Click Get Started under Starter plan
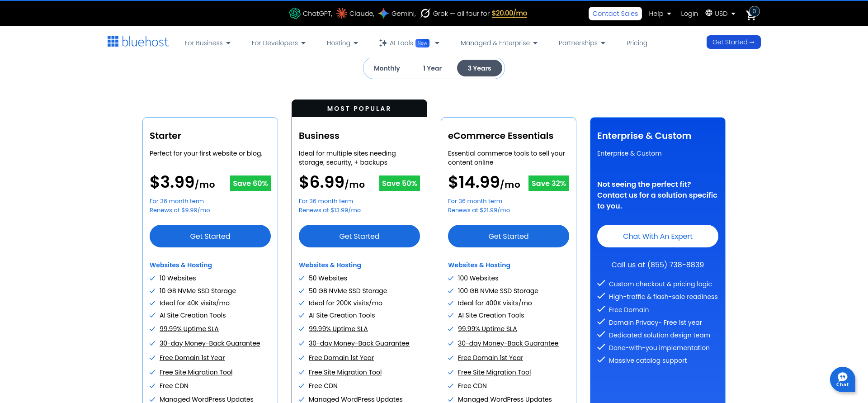The height and width of the screenshot is (403, 868). 210,236
